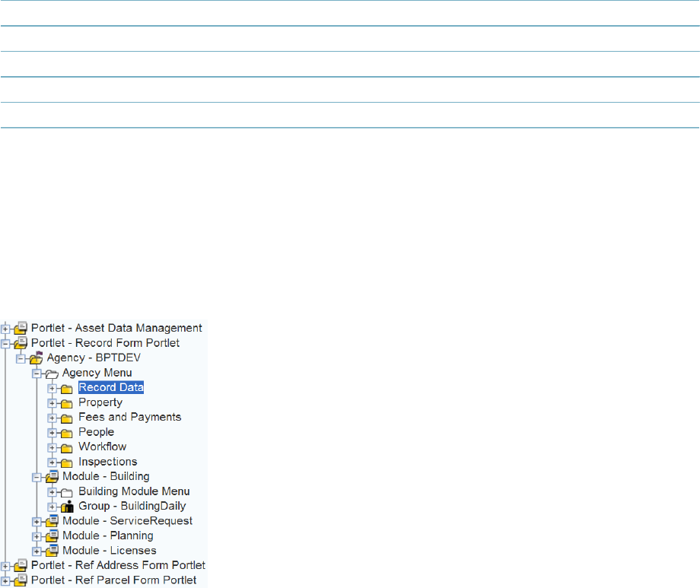Expand Portlet - Ref Parcel Form Portlet
700x588 pixels.
[5, 581]
